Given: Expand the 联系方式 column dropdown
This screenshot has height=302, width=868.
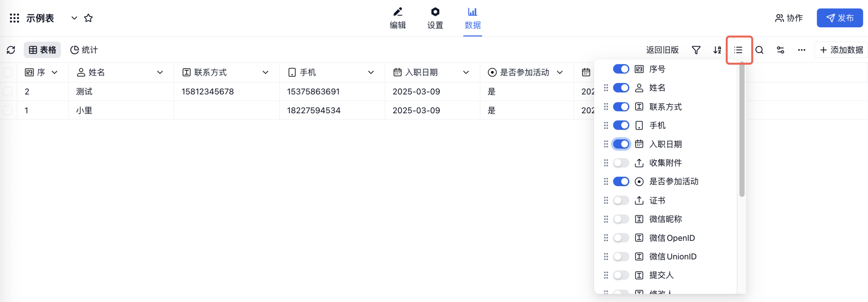Looking at the screenshot, I should pyautogui.click(x=266, y=72).
